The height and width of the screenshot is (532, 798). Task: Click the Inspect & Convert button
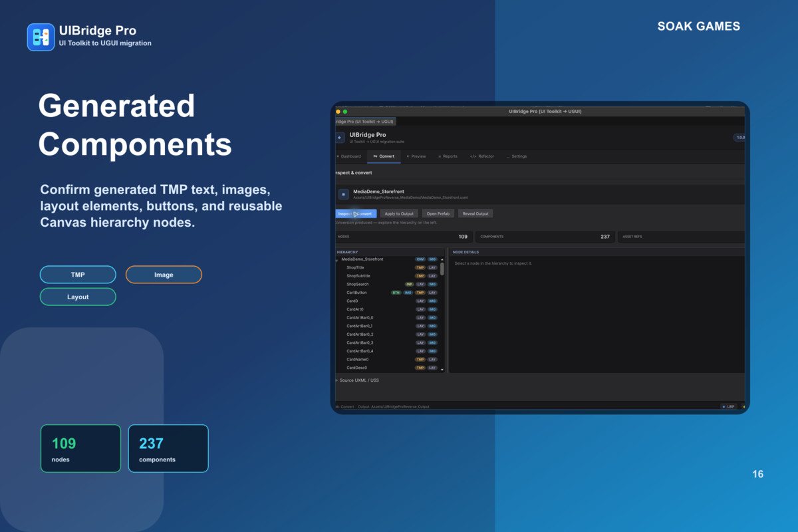(355, 213)
